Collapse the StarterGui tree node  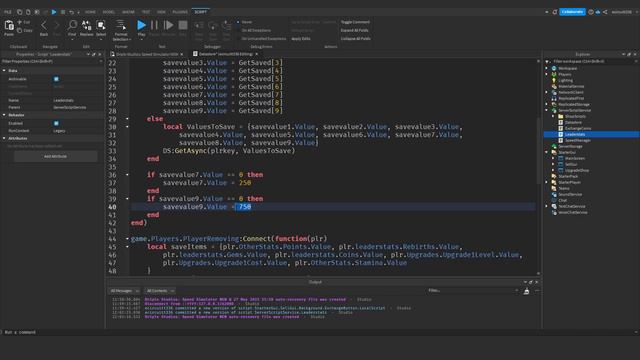547,152
